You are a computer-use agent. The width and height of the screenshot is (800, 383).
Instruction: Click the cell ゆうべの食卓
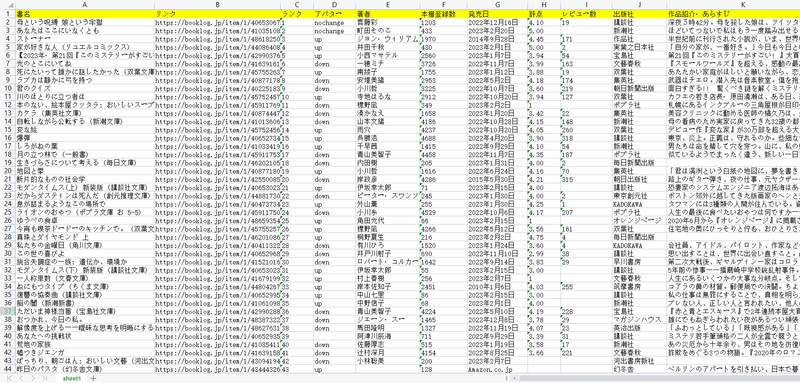85,220
